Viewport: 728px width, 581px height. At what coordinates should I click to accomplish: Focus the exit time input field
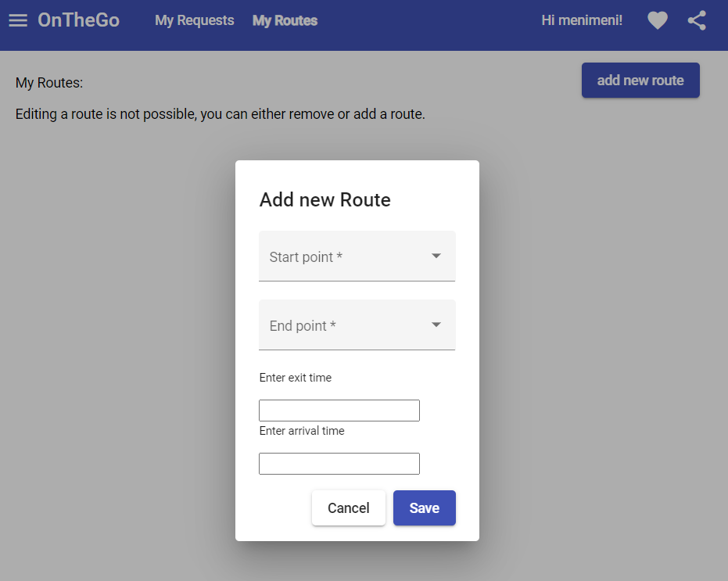(x=339, y=411)
